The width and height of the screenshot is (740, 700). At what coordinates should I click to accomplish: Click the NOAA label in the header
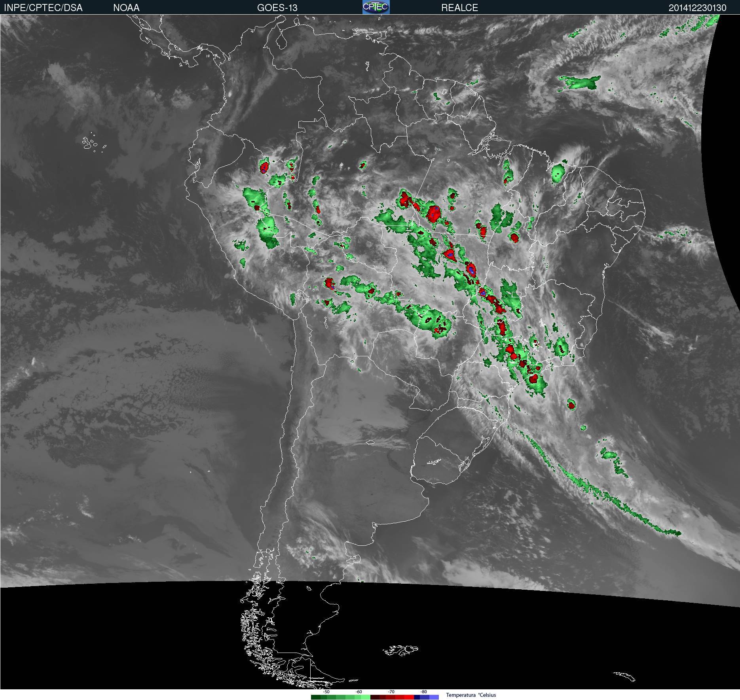click(126, 8)
